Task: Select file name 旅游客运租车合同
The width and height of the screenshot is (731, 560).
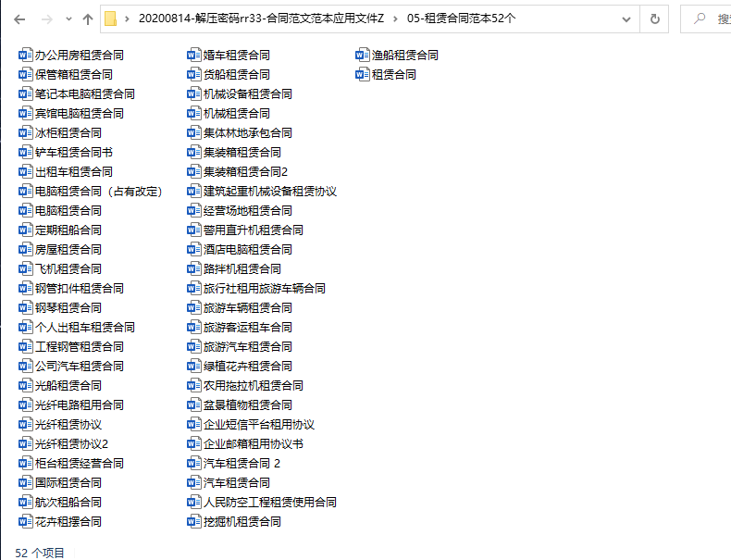Action: (248, 328)
